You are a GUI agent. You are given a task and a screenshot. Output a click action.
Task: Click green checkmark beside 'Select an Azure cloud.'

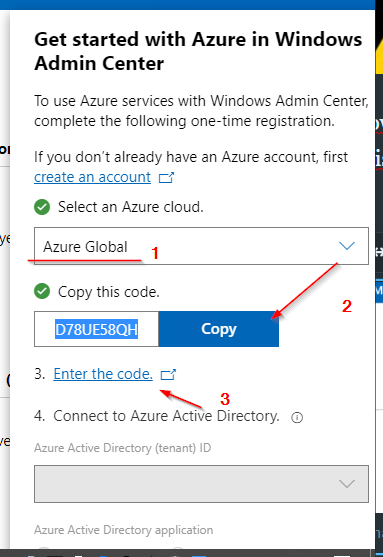[x=42, y=207]
